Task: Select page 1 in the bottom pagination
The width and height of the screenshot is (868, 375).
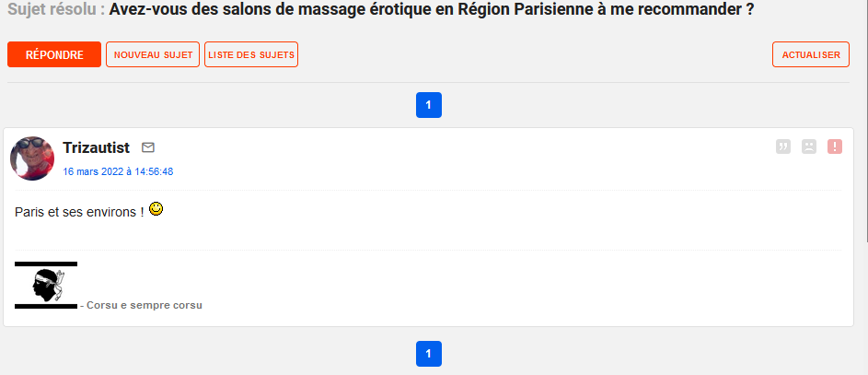Action: 429,354
